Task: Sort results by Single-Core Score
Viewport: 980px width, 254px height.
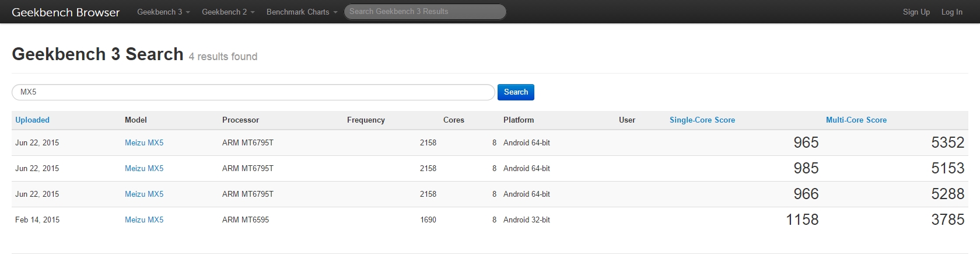Action: [x=702, y=120]
